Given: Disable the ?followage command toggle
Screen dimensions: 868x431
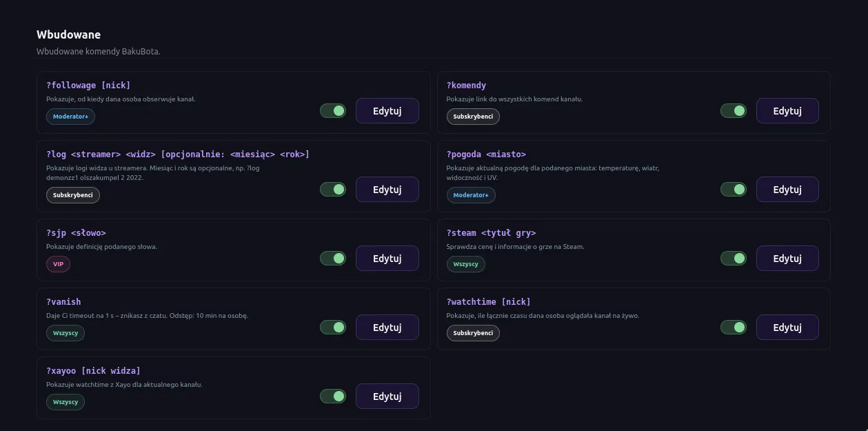Looking at the screenshot, I should pos(333,110).
